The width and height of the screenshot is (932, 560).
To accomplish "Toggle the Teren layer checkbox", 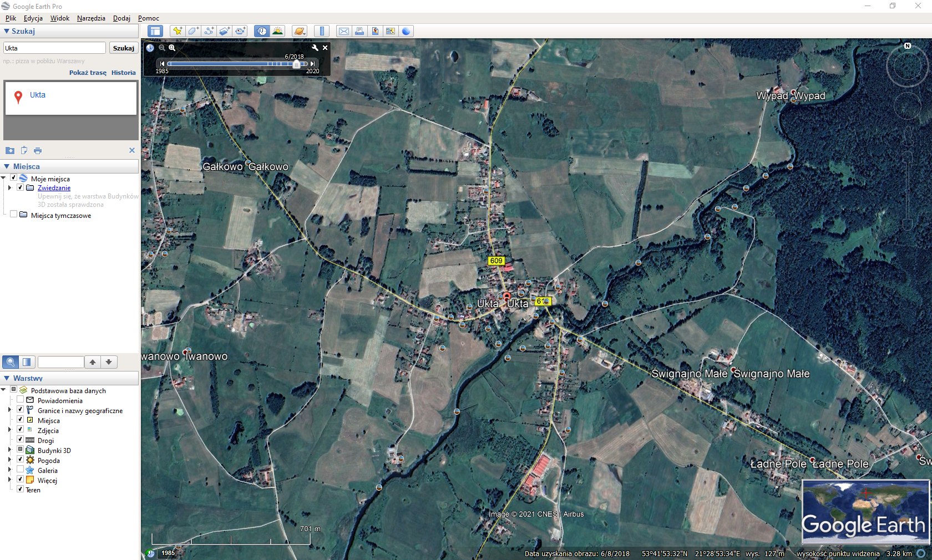I will tap(20, 489).
